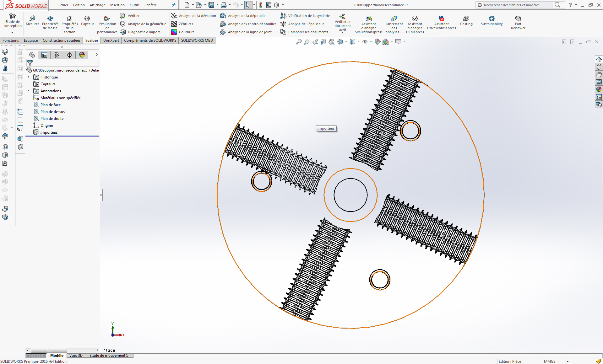
Task: Switch to the DimXpert tab
Action: click(111, 40)
